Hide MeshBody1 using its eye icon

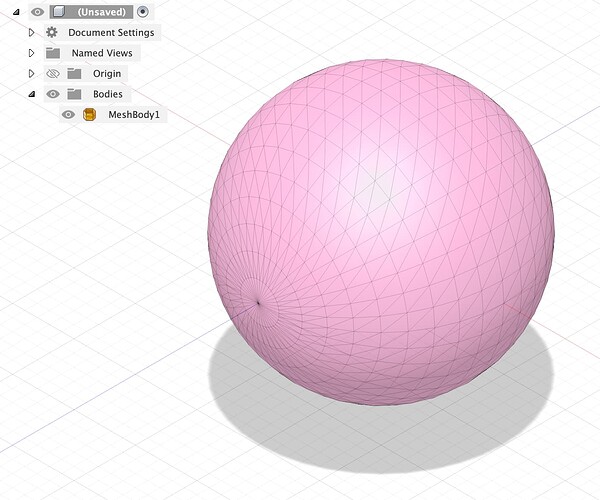pos(68,114)
